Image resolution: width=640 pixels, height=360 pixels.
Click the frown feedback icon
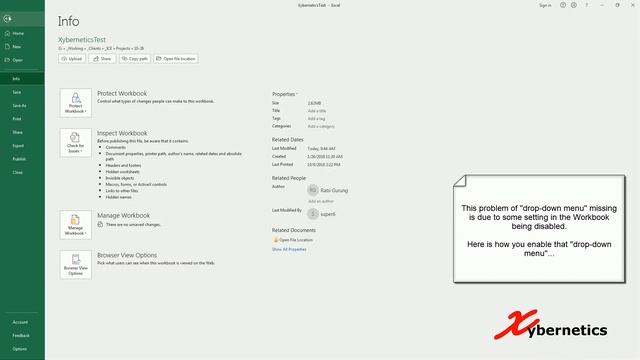point(574,5)
